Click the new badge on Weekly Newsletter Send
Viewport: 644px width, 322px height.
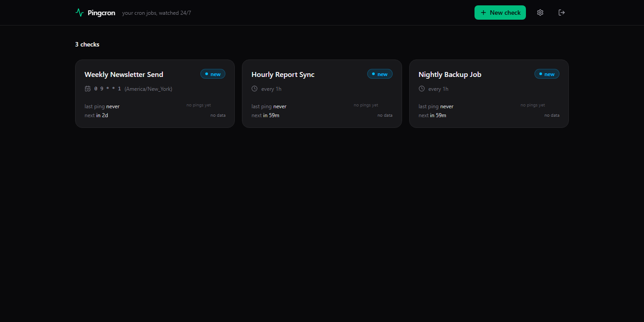[213, 74]
